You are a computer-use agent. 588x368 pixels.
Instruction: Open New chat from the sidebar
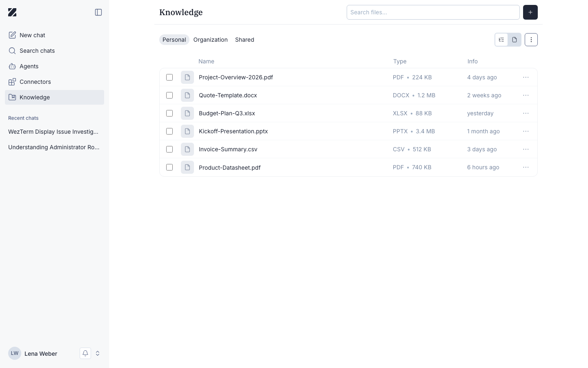pyautogui.click(x=54, y=35)
